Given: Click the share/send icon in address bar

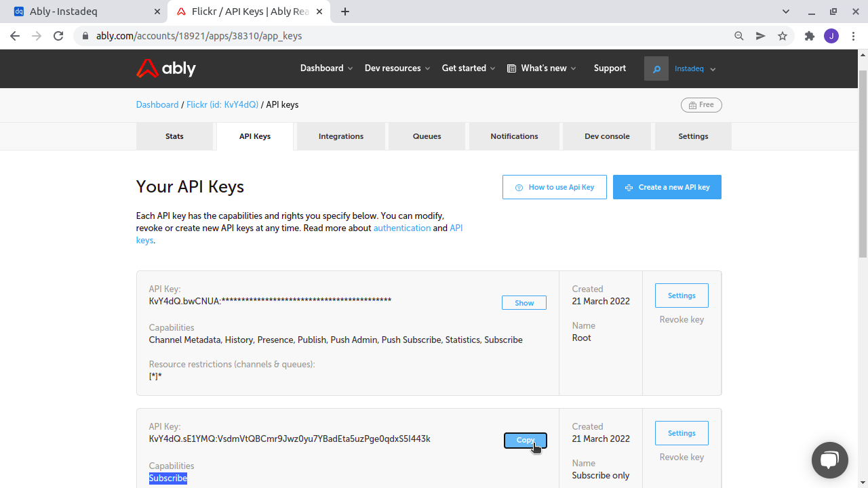Looking at the screenshot, I should [761, 36].
